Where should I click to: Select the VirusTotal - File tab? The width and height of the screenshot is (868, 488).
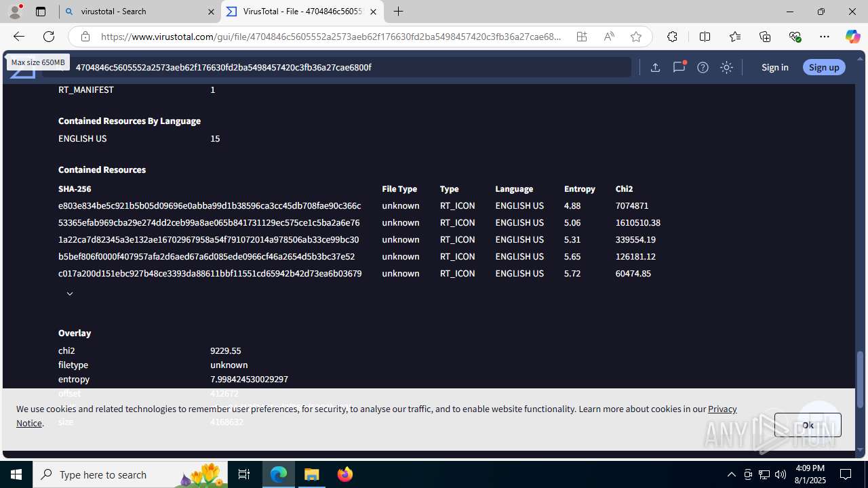click(x=302, y=12)
